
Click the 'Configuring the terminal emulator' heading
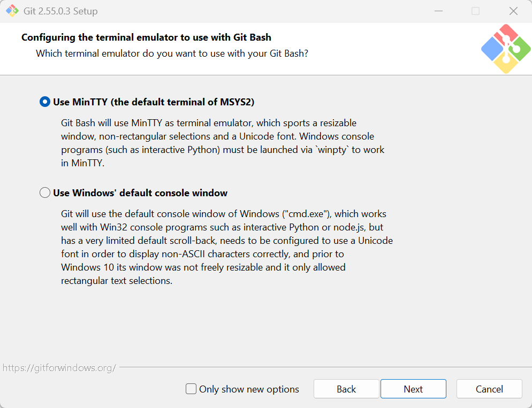tap(146, 37)
